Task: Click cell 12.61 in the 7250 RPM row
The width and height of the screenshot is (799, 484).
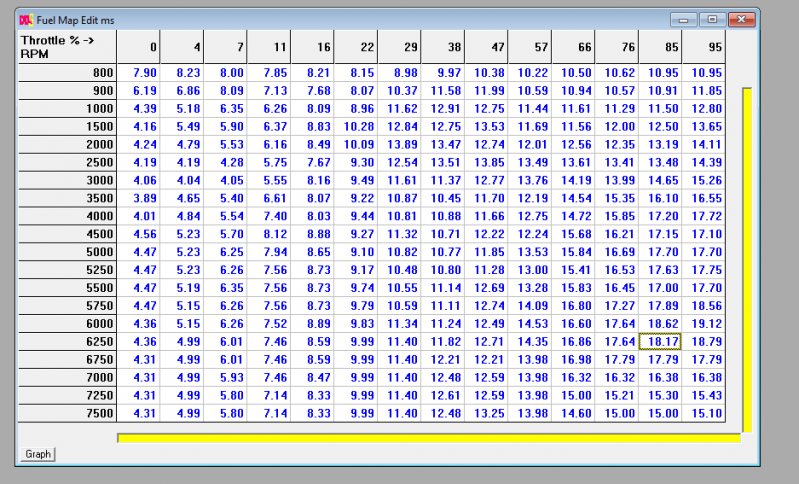Action: coord(443,395)
